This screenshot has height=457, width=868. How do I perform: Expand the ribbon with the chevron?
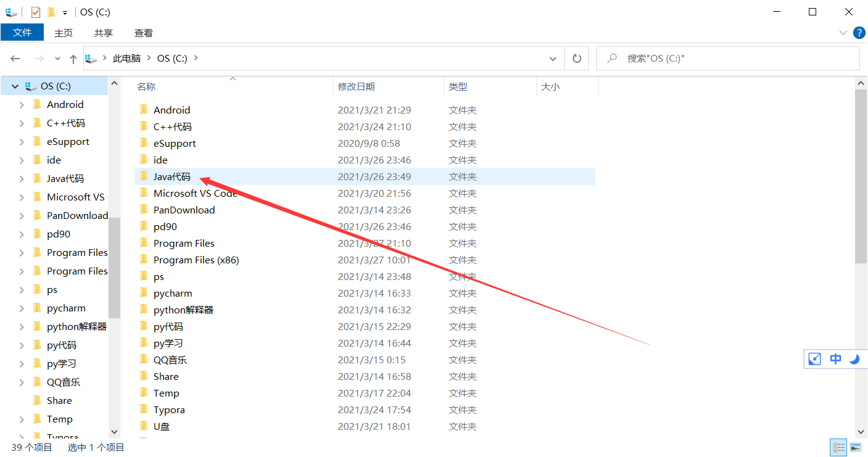(843, 33)
